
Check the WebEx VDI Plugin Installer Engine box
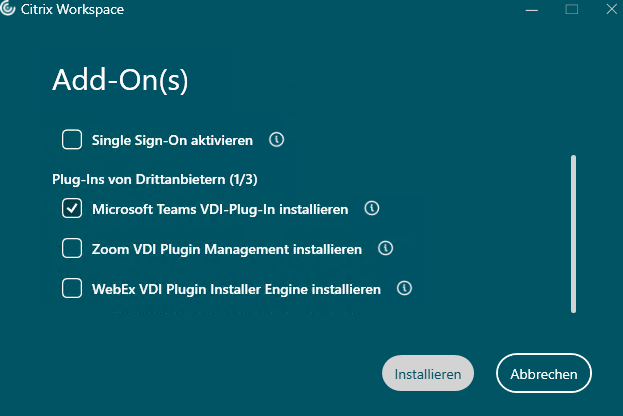point(72,289)
